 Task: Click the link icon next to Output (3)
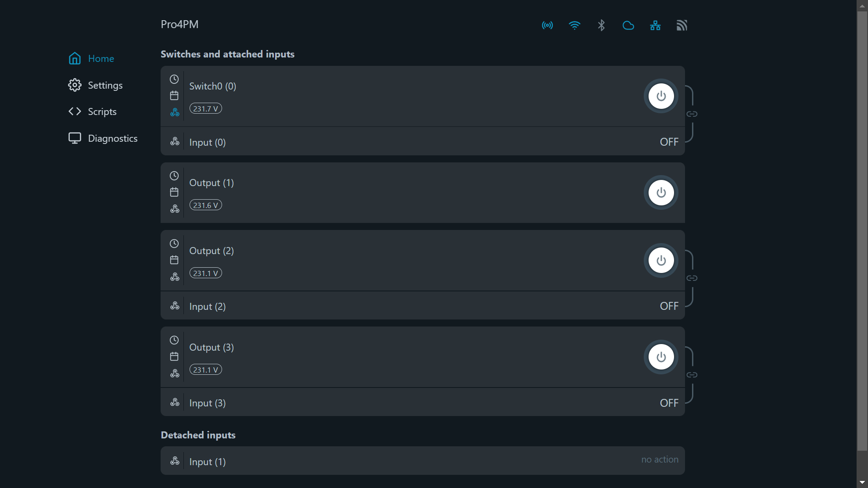[692, 374]
